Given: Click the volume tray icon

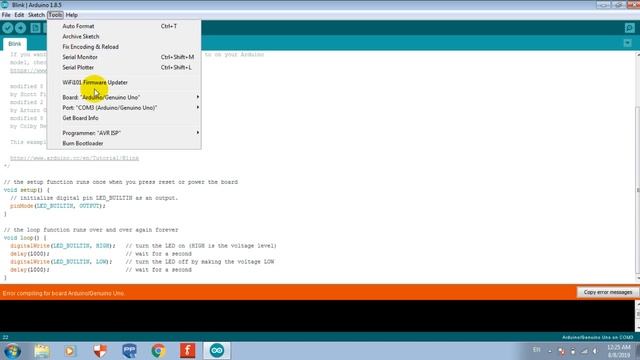Looking at the screenshot, I should tap(596, 351).
